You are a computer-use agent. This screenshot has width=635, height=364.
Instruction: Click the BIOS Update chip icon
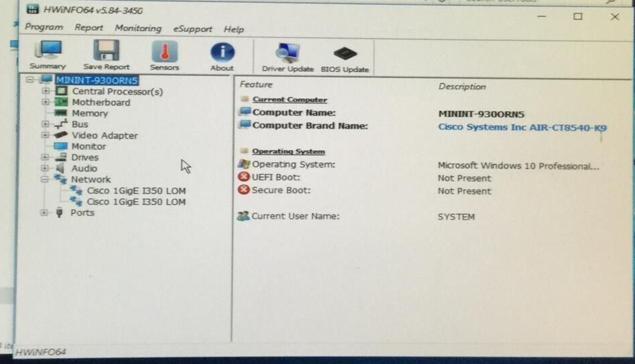point(345,54)
